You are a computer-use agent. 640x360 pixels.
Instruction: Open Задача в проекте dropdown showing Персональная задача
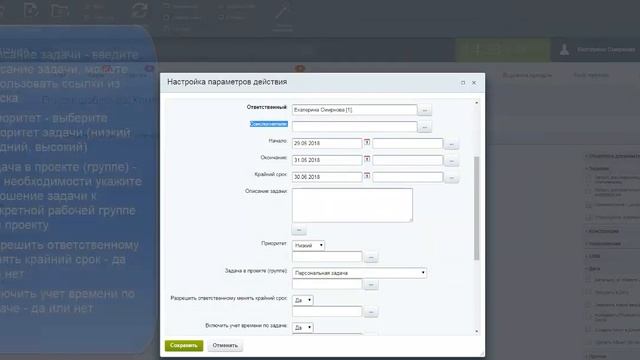360,273
